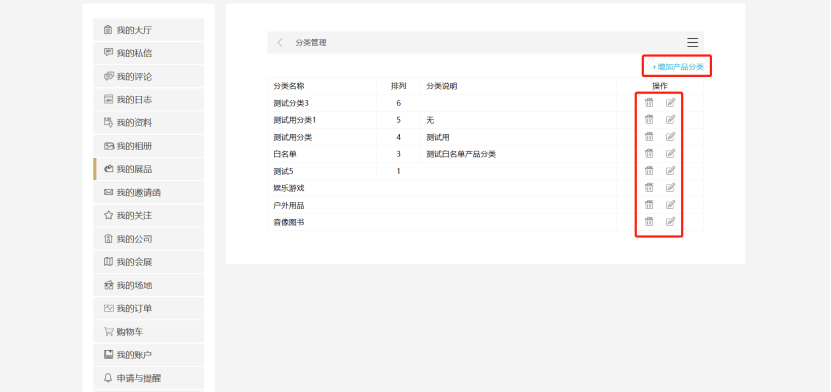Viewport: 831px width, 392px height.
Task: Go to 我的场地 venues
Action: [x=148, y=286]
